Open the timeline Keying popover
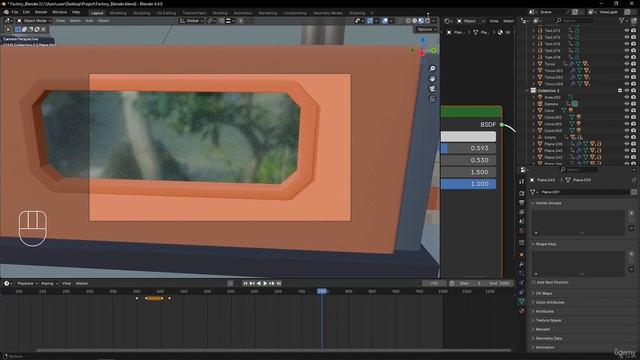The image size is (640, 360). click(x=49, y=283)
